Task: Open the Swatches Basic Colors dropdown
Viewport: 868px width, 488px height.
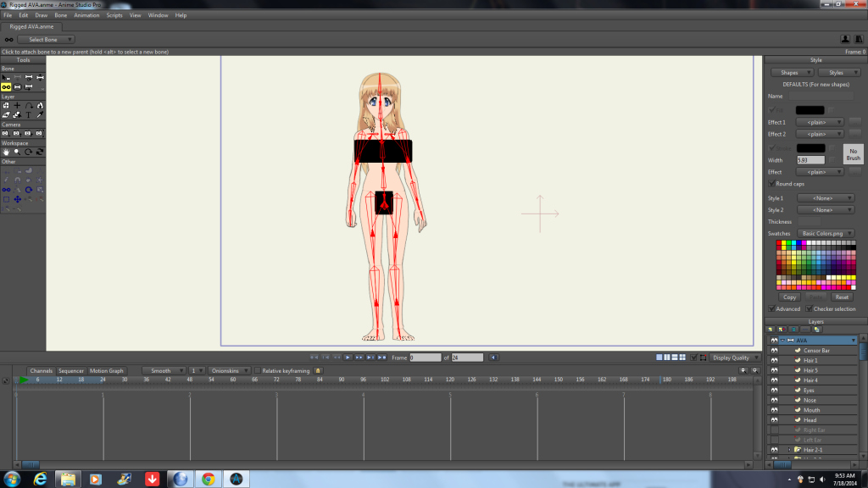Action: tap(824, 233)
